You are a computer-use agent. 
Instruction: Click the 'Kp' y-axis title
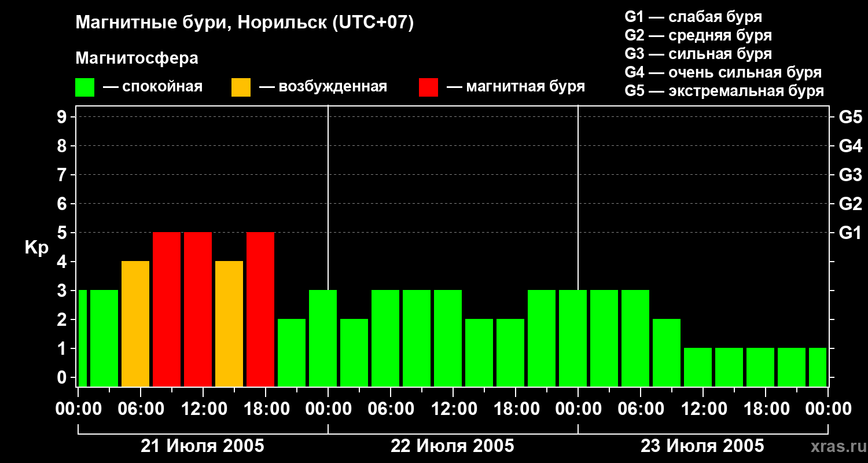[36, 248]
